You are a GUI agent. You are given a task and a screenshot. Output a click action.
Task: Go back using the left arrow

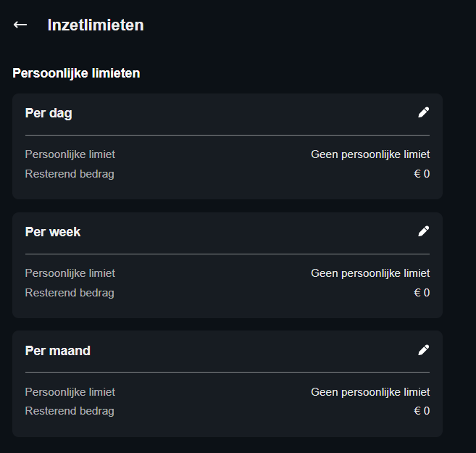pos(20,25)
